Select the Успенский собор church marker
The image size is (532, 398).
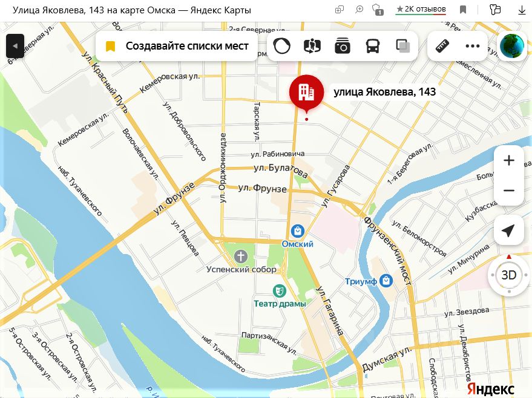pos(240,256)
